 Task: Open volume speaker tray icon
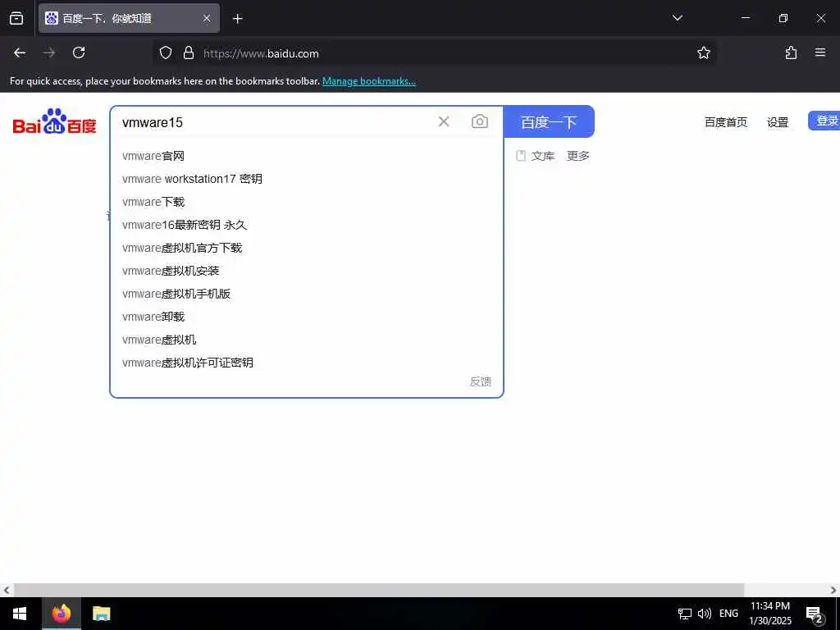pyautogui.click(x=705, y=614)
